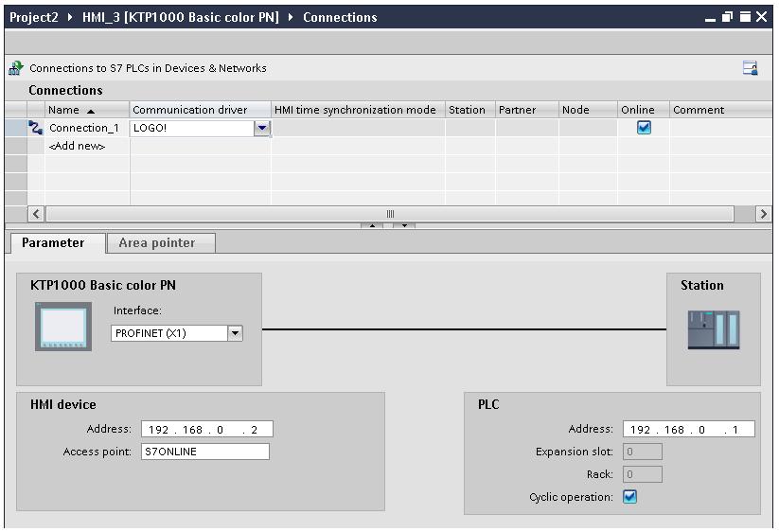The width and height of the screenshot is (779, 532).
Task: Click Connections to S7 PLCs in Devices & Networks
Action: 148,68
